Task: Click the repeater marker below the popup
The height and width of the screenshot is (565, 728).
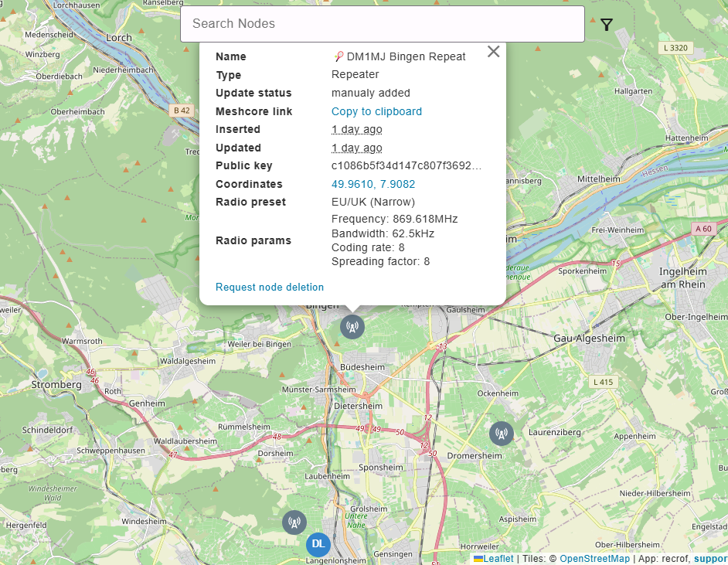Action: point(352,326)
